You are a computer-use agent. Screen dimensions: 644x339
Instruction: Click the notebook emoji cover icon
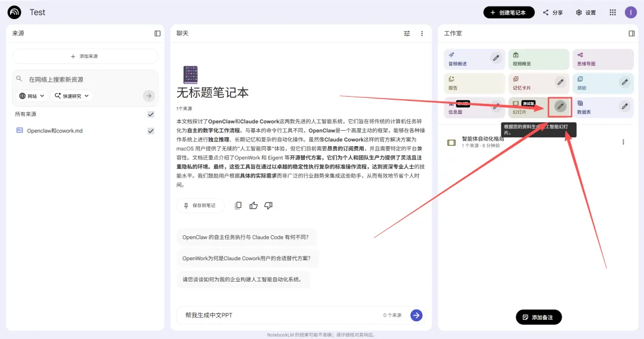pos(190,75)
